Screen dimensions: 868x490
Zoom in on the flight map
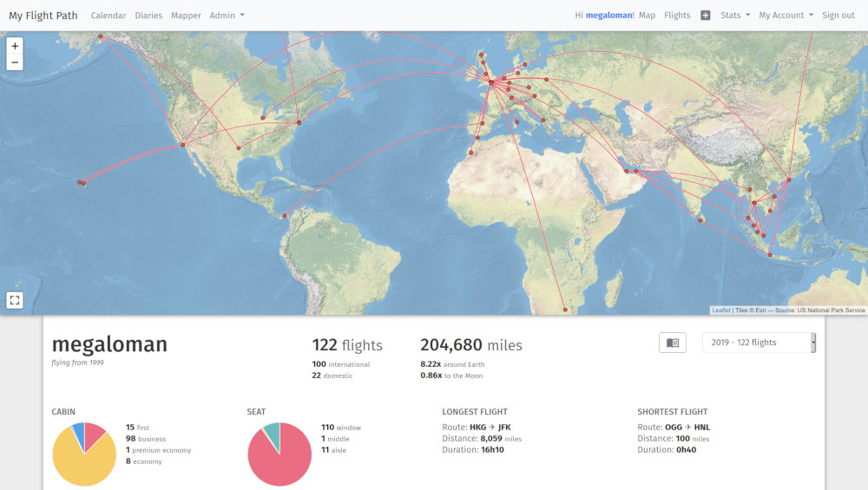click(15, 46)
